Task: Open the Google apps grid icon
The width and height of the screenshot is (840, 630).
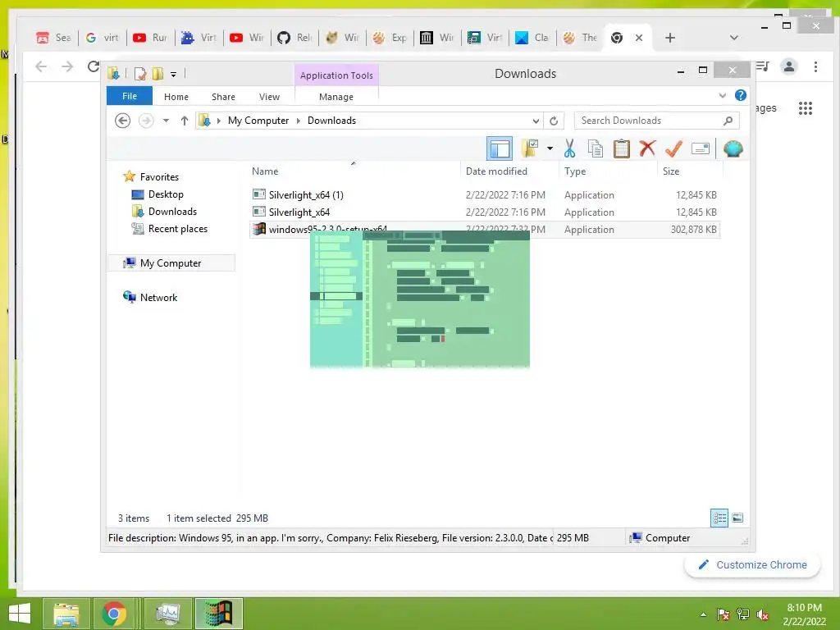Action: [x=806, y=108]
